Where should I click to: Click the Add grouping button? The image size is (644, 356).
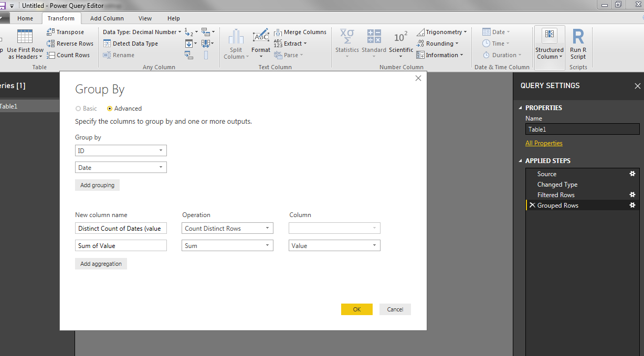[98, 185]
